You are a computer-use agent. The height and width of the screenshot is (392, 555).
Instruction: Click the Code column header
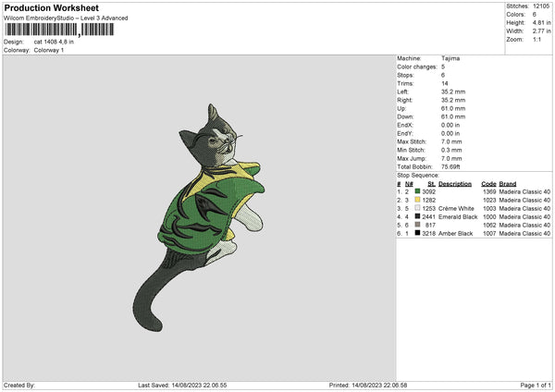tap(488, 183)
